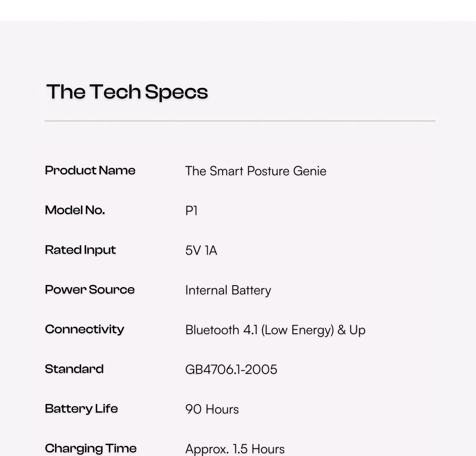
Task: Select the 'Battery Life' label
Action: 81,409
